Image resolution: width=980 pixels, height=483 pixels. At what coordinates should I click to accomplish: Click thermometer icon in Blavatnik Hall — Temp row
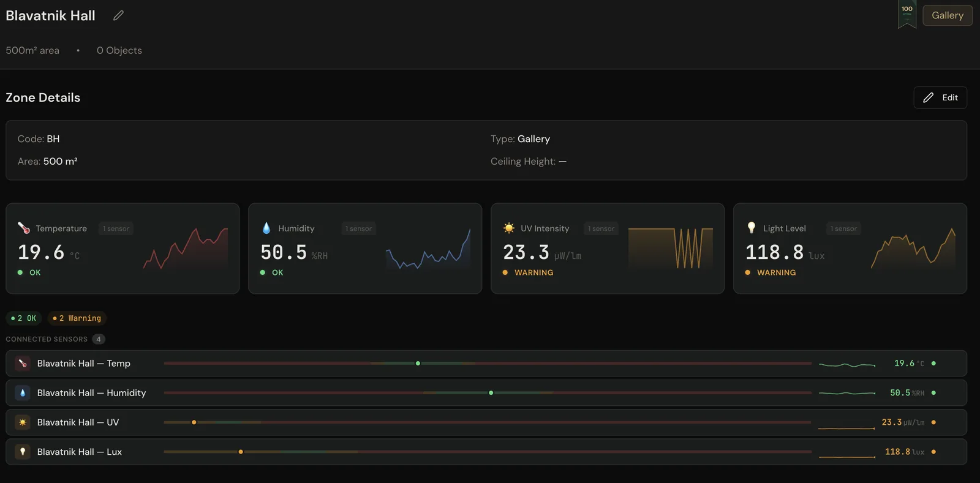[x=23, y=364]
